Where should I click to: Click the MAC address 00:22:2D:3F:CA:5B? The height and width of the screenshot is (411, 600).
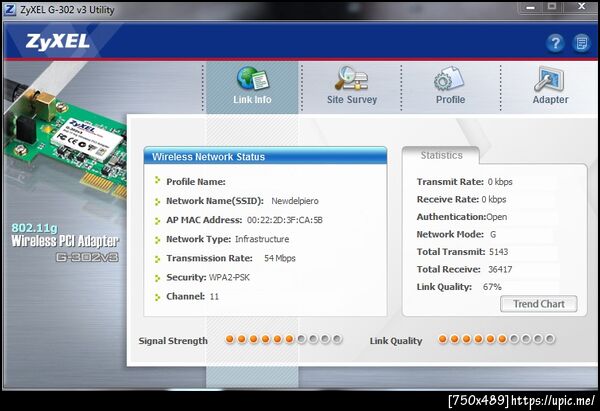285,220
